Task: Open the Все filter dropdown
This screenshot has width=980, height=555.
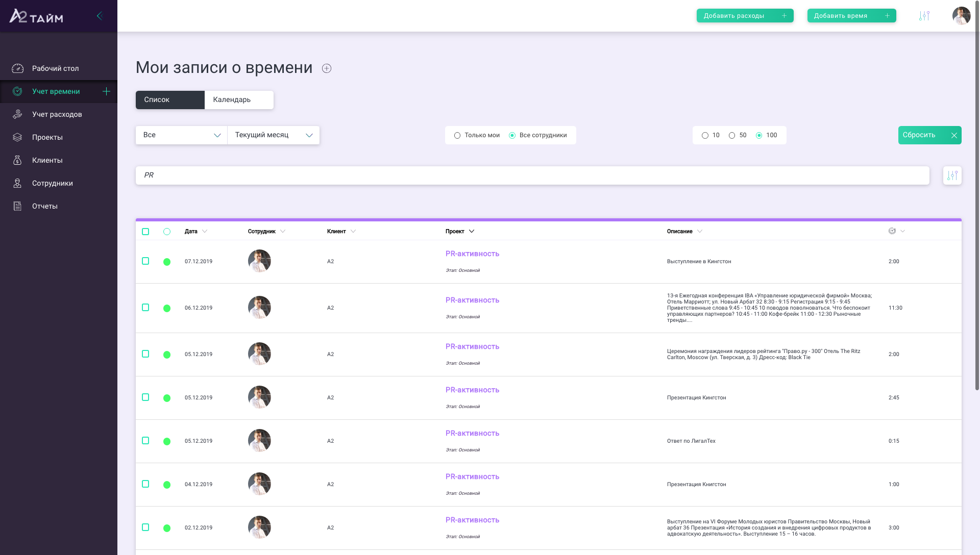Action: tap(181, 135)
